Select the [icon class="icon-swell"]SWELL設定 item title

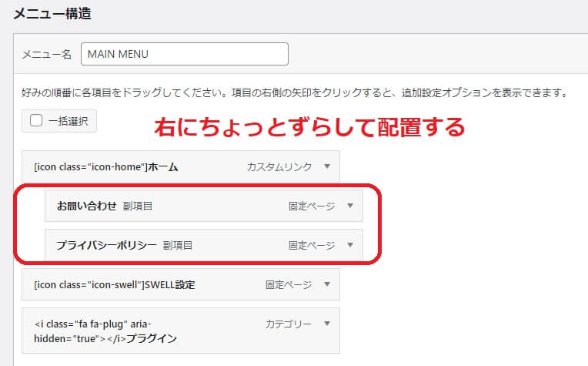point(115,284)
